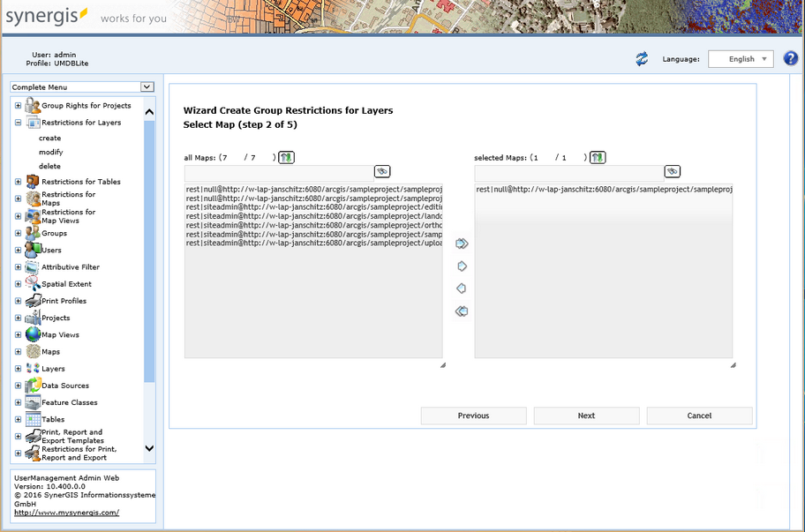Click the Maps globe icon in the sidebar
This screenshot has width=805, height=532.
pos(31,351)
